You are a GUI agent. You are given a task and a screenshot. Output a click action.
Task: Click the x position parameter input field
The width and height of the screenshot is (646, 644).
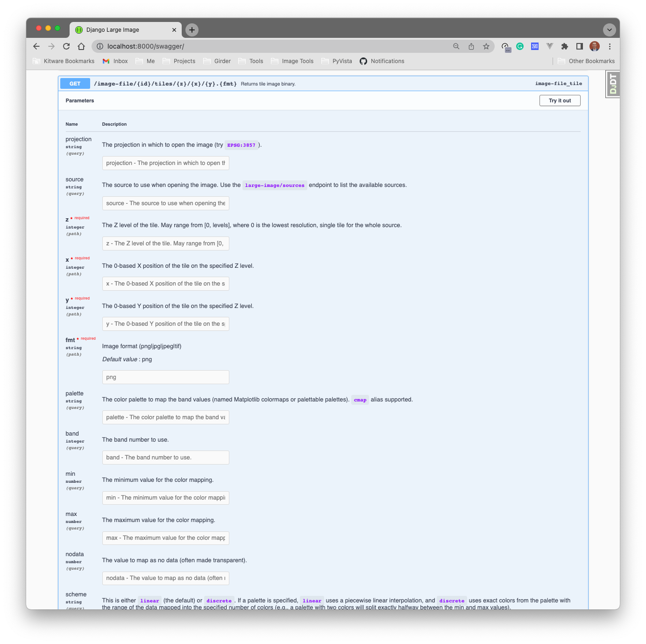pyautogui.click(x=165, y=284)
